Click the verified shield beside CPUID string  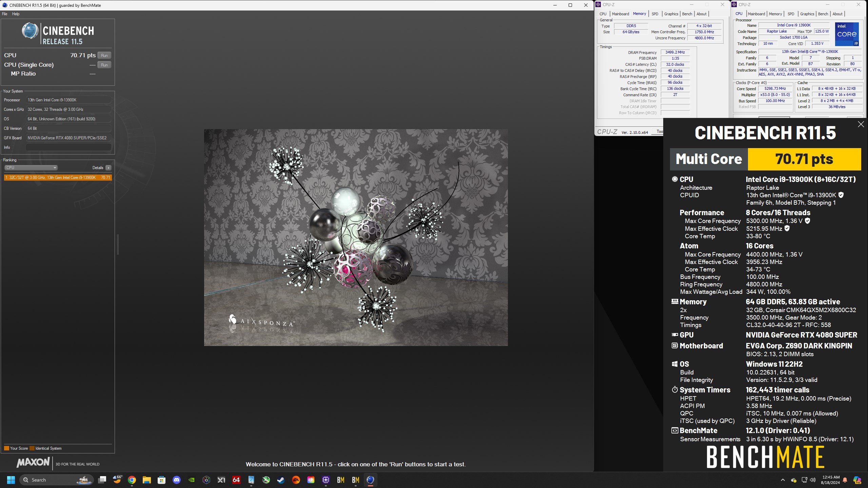pos(841,195)
